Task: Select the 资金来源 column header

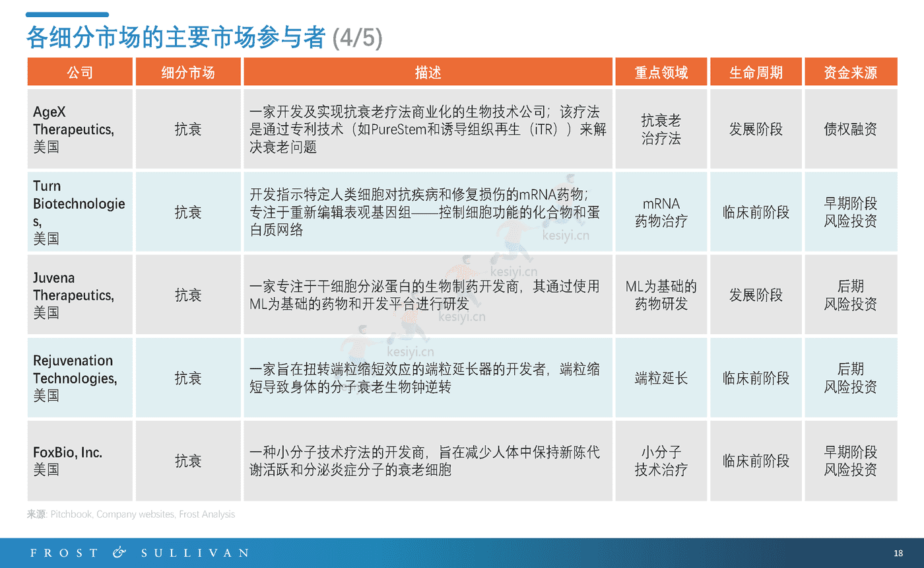Action: coord(851,72)
